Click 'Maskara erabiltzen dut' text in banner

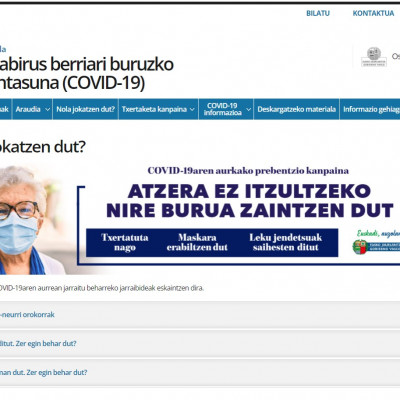tap(197, 242)
